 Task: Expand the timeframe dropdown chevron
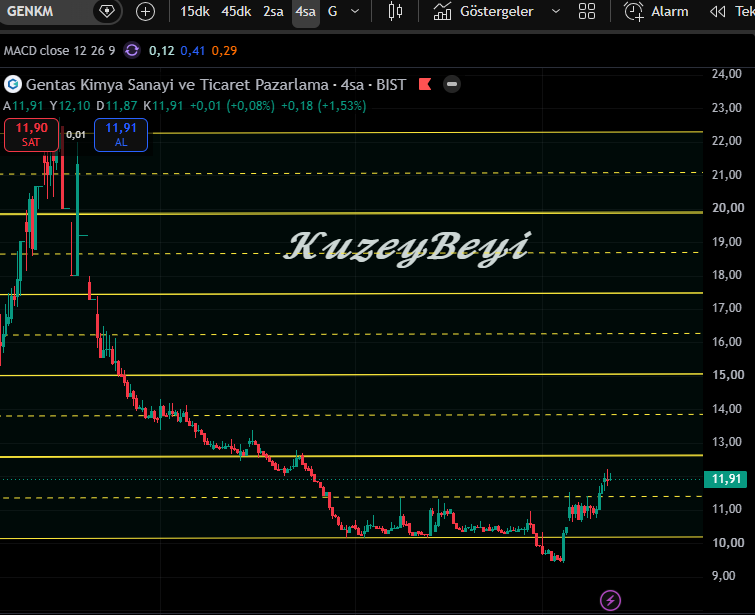pyautogui.click(x=355, y=11)
